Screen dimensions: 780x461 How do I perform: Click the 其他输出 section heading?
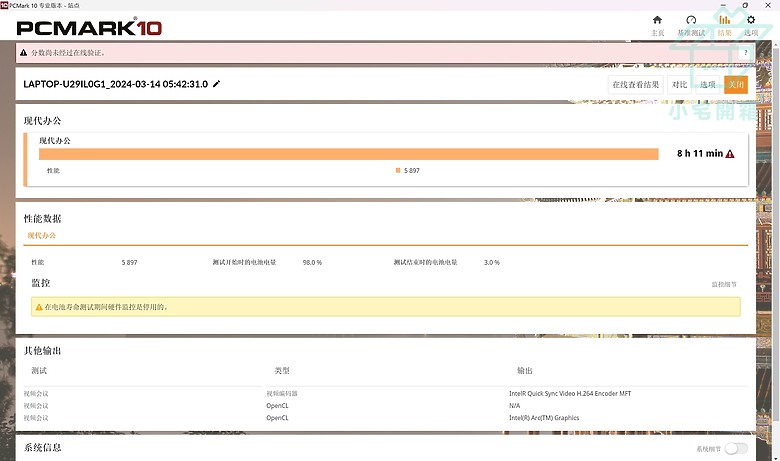pyautogui.click(x=42, y=351)
